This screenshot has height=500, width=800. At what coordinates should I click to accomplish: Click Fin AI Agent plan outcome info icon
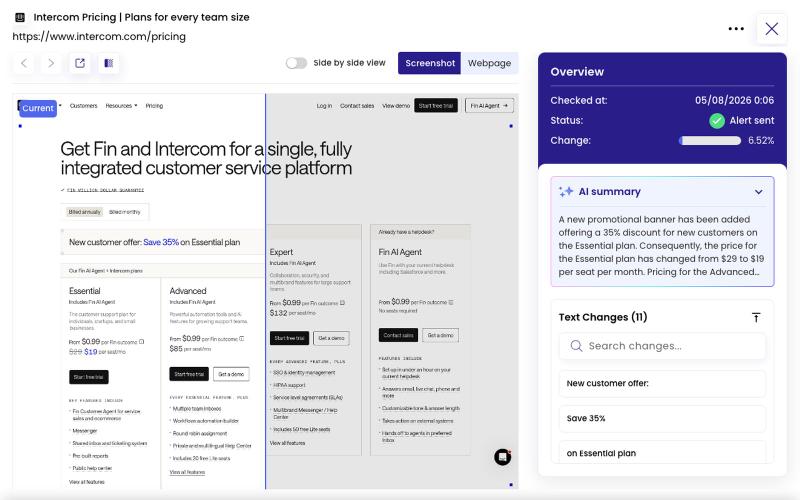click(451, 302)
